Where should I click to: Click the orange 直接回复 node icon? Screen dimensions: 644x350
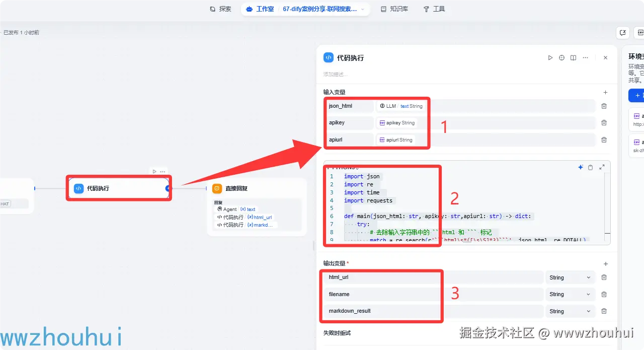point(217,188)
